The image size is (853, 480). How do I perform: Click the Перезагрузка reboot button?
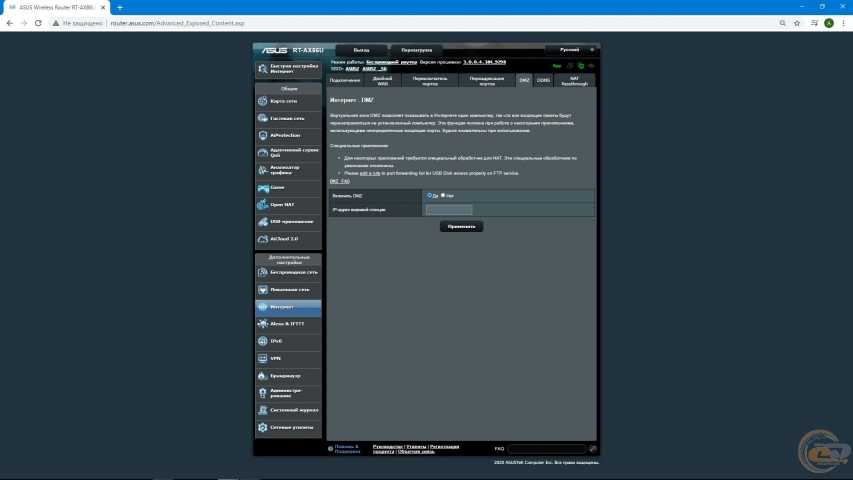417,50
